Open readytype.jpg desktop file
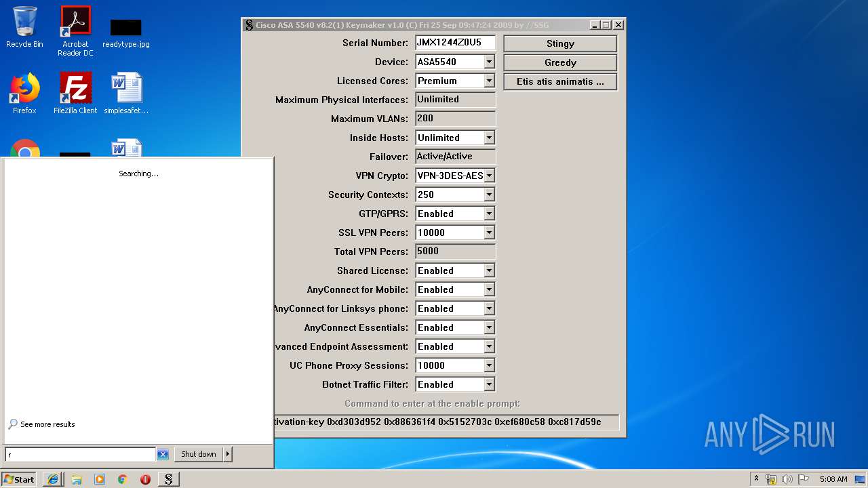Viewport: 868px width, 488px height. pos(126,33)
